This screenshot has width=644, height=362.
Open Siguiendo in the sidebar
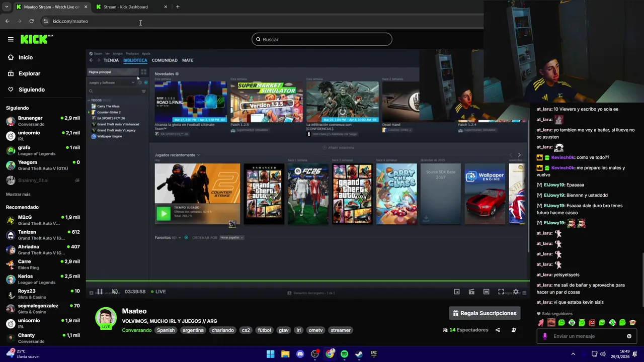pos(32,89)
